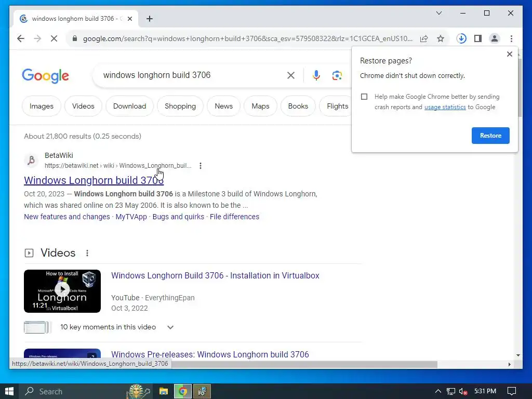Share this page icon in address bar
Viewport: 532px width, 399px height.
[x=424, y=38]
